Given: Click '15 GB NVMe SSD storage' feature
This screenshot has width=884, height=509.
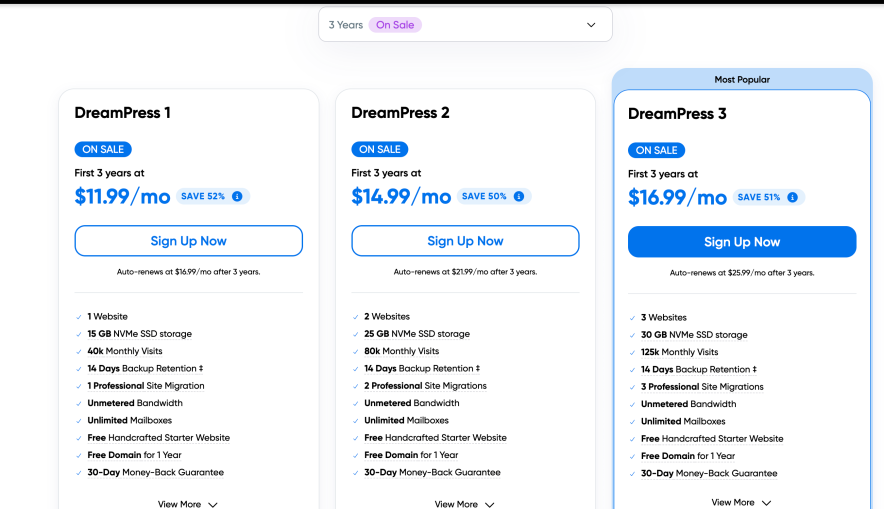Looking at the screenshot, I should click(x=139, y=334).
